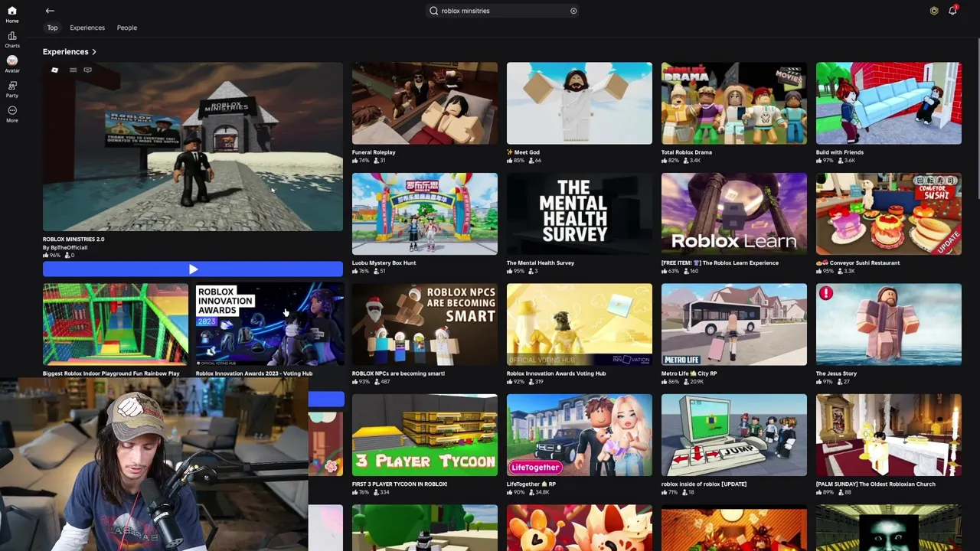Open notifications bell
The width and height of the screenshot is (980, 551).
[952, 11]
